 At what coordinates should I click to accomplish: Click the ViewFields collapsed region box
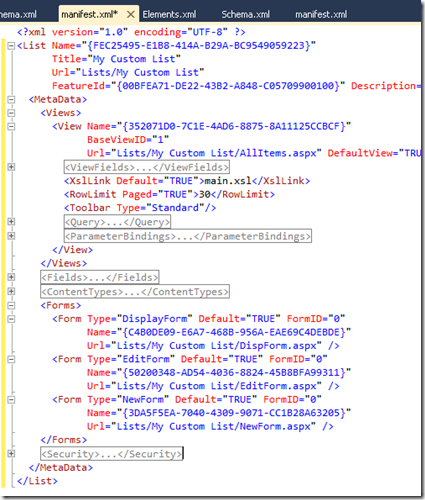147,167
